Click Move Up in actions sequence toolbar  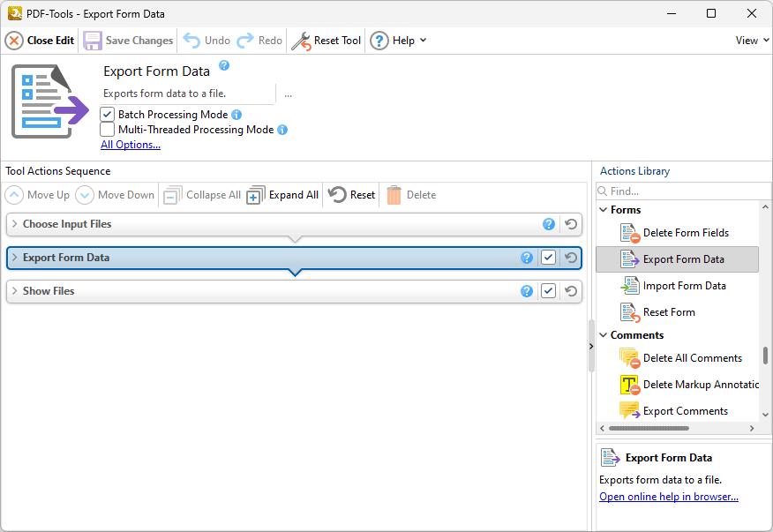point(37,195)
